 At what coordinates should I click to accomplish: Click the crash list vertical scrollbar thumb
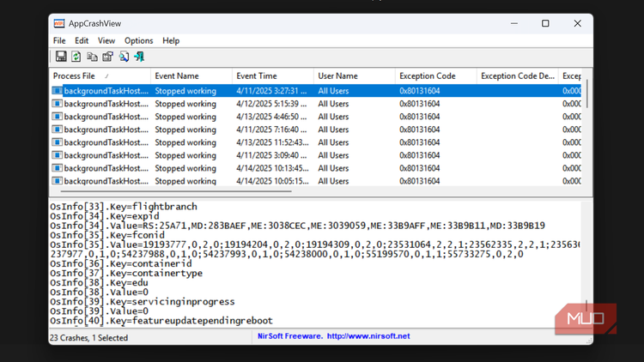(x=587, y=94)
